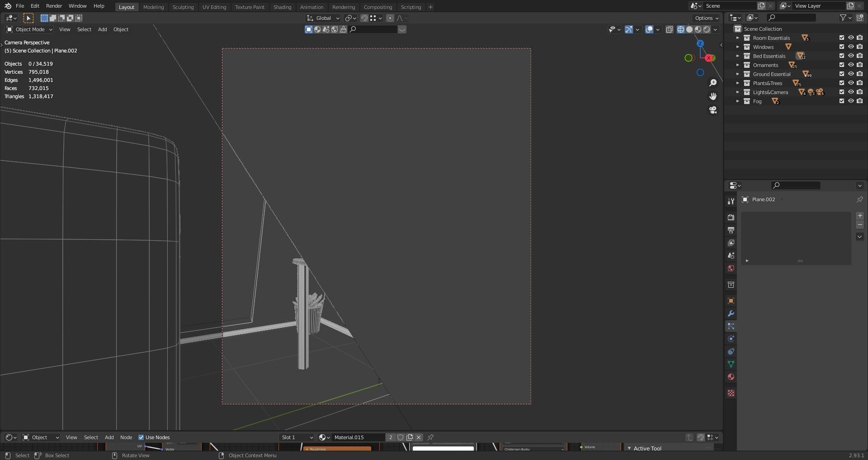
Task: Click the viewport zoom magnifier icon
Action: (713, 83)
